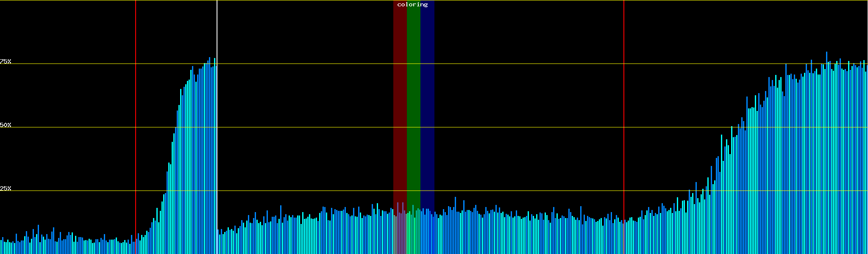Click the leftmost bar of the histogram

(1, 247)
